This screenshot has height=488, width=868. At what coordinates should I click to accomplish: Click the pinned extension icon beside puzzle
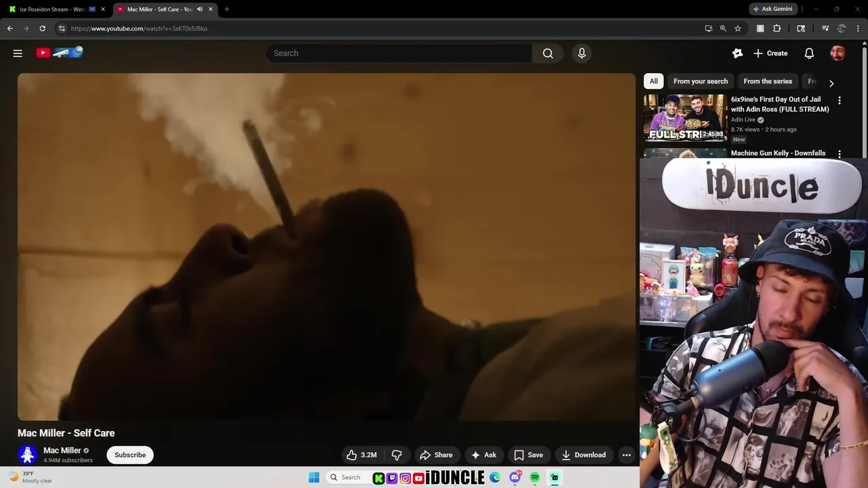pyautogui.click(x=760, y=28)
